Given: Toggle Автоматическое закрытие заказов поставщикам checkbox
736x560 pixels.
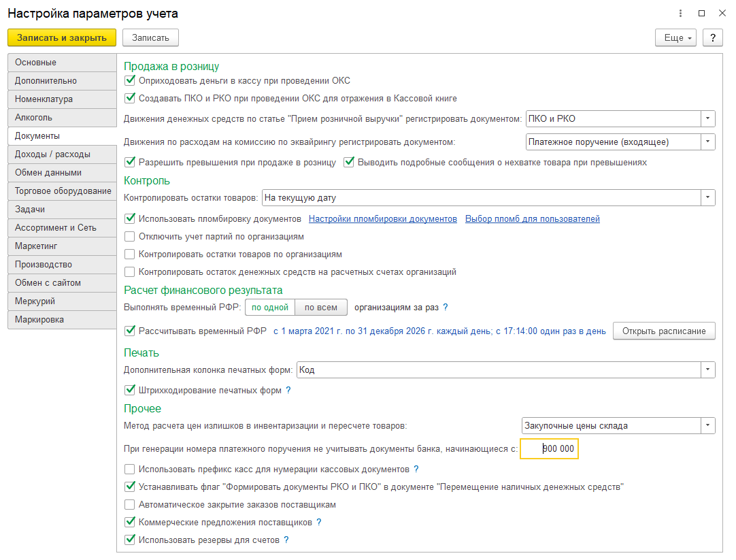Looking at the screenshot, I should point(130,505).
